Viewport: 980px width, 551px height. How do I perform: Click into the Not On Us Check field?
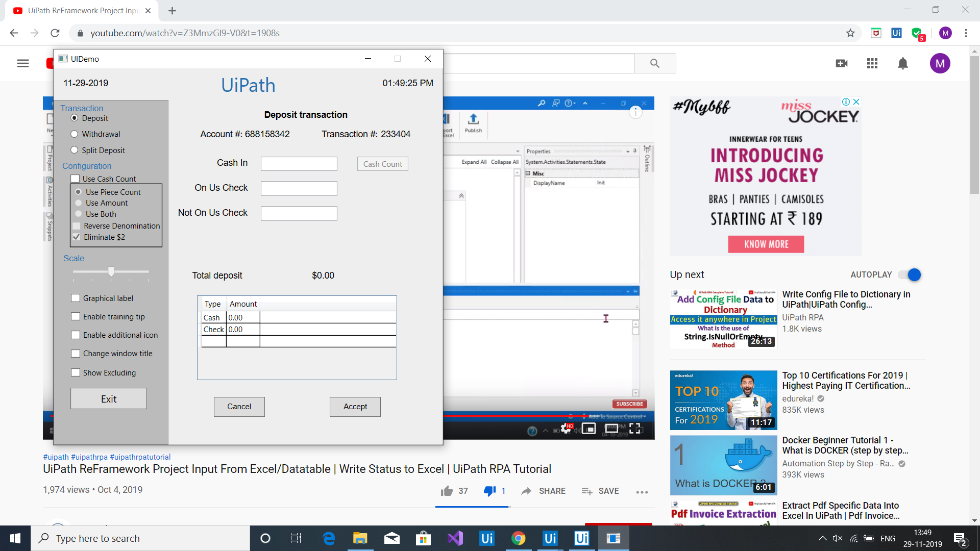[x=299, y=213]
